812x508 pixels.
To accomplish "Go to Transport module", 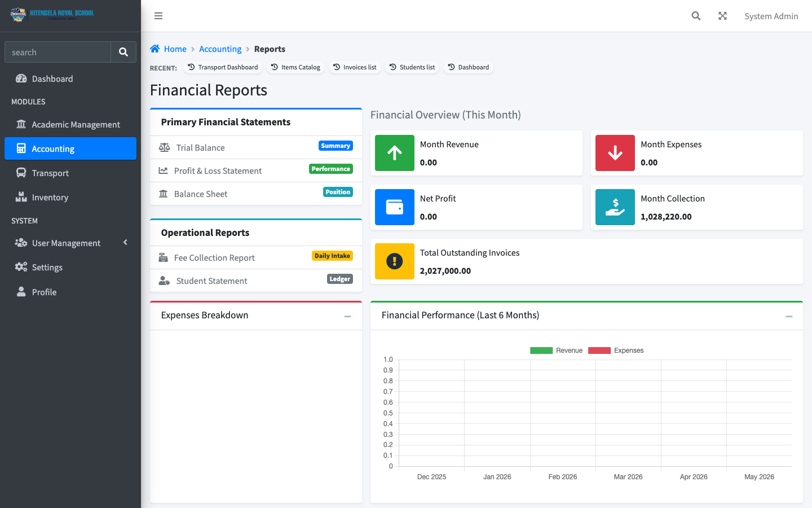I will click(x=70, y=173).
